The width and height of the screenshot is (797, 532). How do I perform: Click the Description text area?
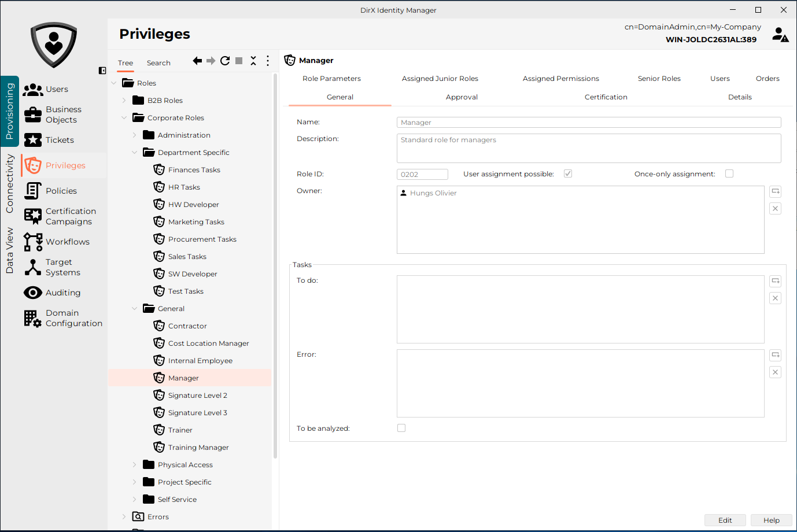(x=589, y=148)
